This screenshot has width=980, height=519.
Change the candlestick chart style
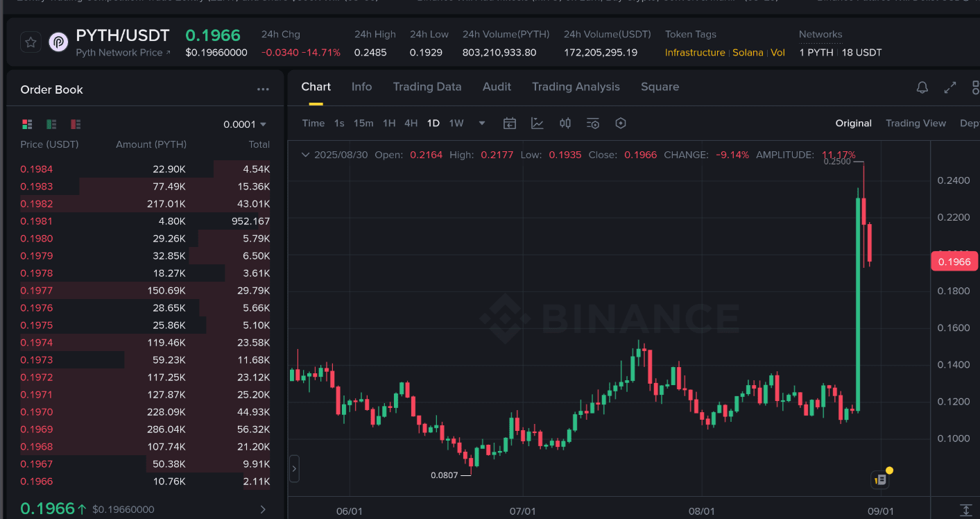point(565,124)
